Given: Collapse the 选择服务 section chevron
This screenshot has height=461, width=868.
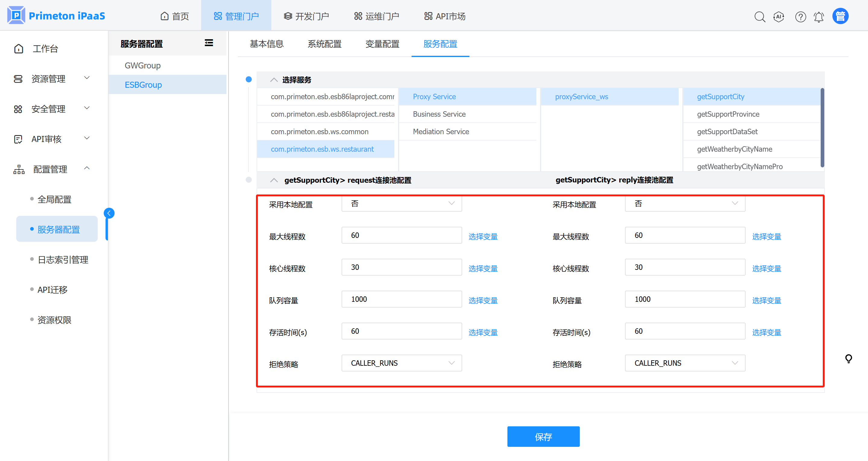Looking at the screenshot, I should pyautogui.click(x=274, y=80).
